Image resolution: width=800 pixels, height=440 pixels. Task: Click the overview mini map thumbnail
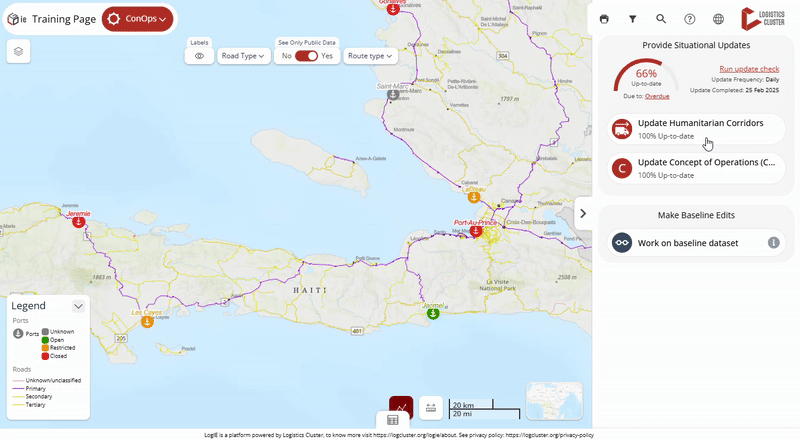click(x=554, y=401)
